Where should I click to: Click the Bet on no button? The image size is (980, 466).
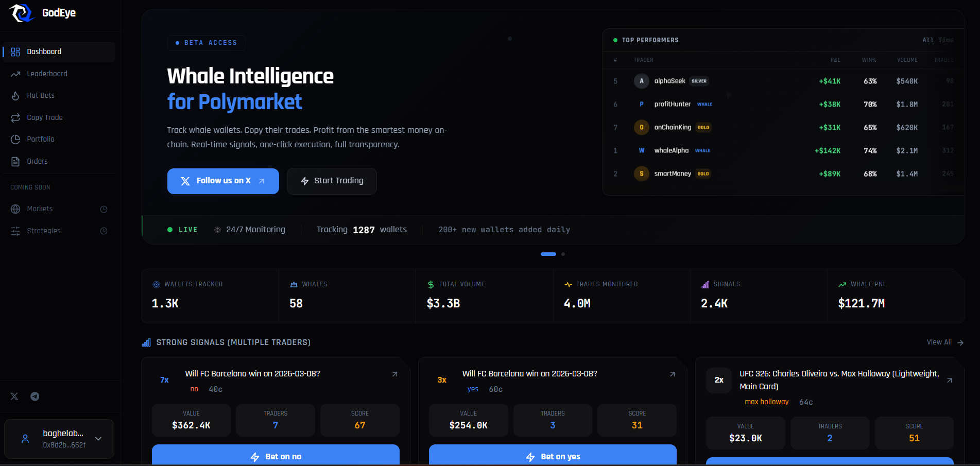[276, 455]
